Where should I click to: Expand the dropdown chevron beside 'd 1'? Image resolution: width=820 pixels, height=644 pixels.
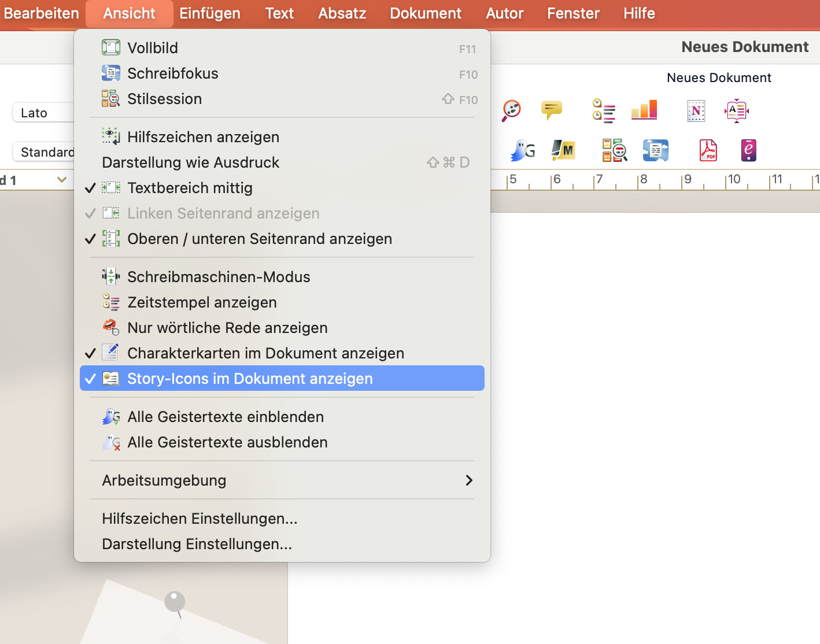62,180
